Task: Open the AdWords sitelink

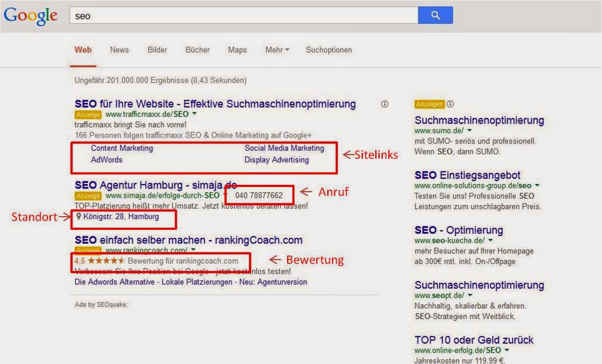Action: pyautogui.click(x=107, y=160)
